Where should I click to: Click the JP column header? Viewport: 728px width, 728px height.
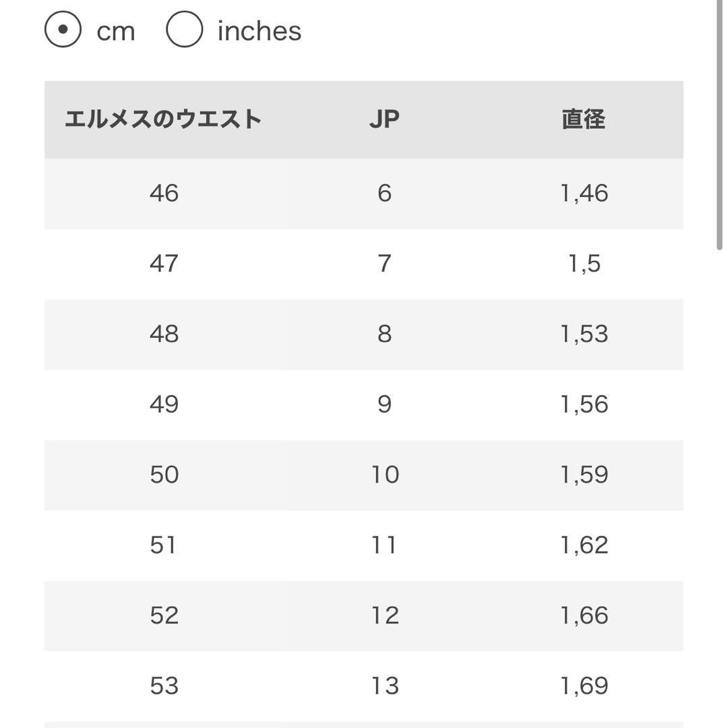pyautogui.click(x=385, y=118)
